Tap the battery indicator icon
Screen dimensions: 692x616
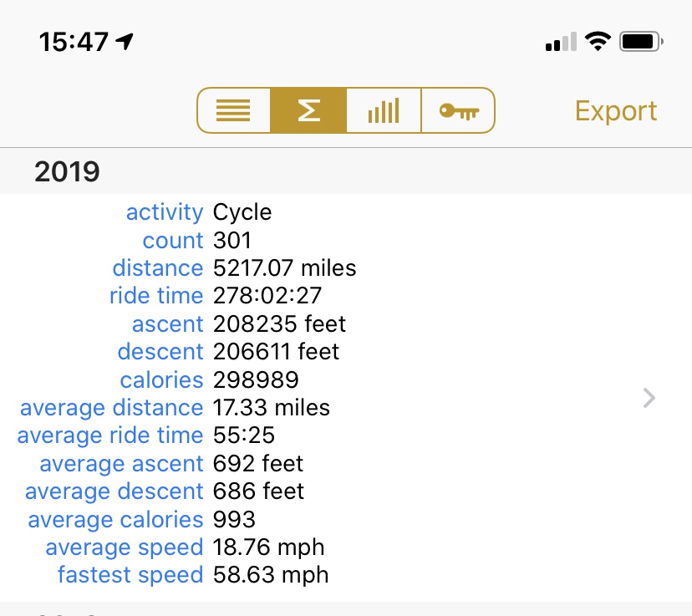[642, 41]
